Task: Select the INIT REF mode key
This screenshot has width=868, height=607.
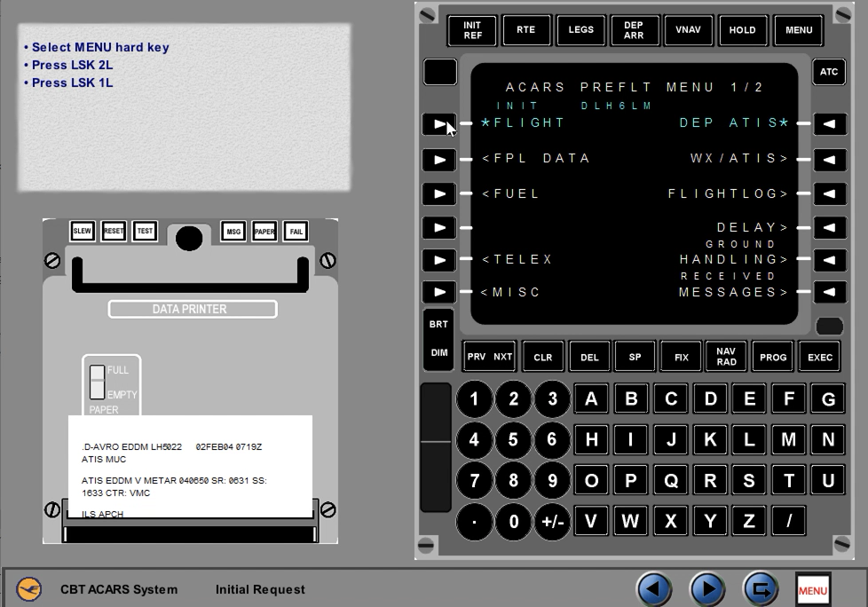Action: (473, 30)
